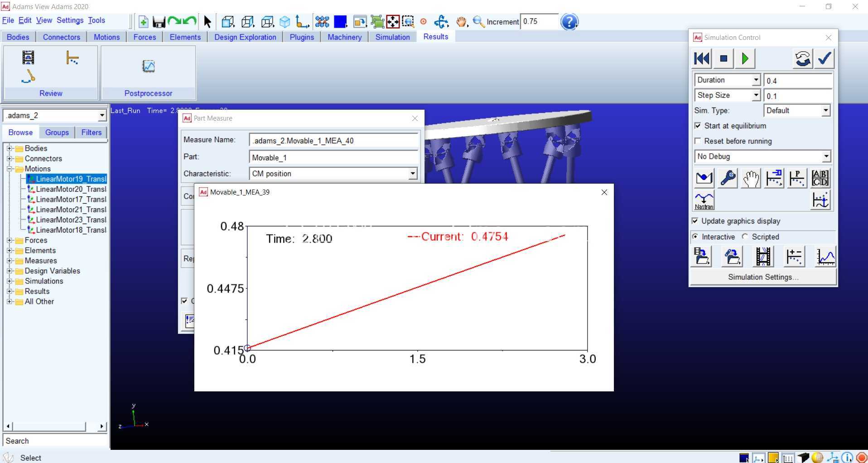Switch to the Simulation ribbon tab
The image size is (868, 463).
pos(392,37)
